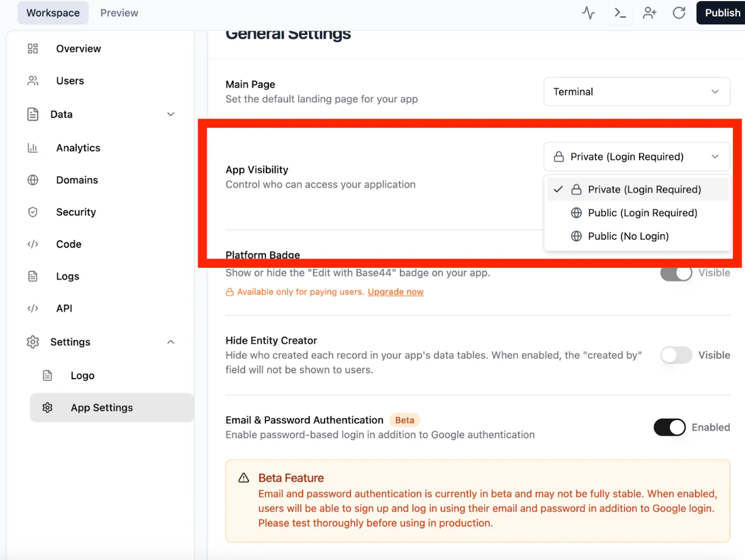Select Public (Login Required) option
745x560 pixels.
pos(637,213)
